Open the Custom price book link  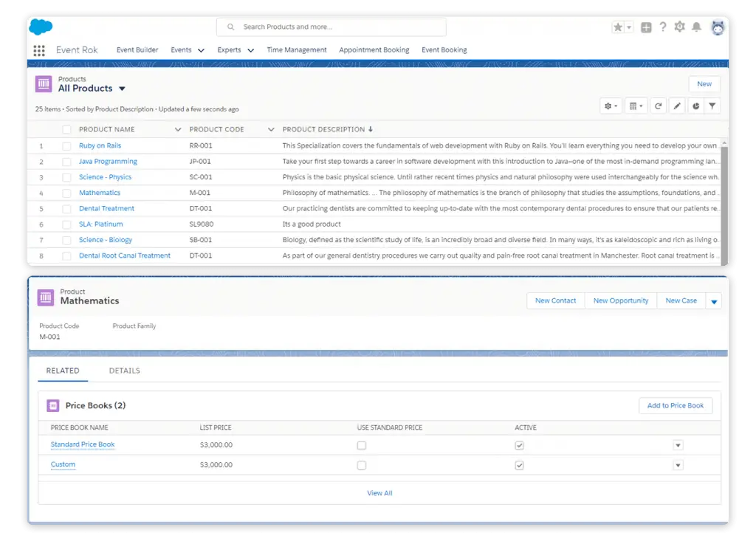tap(63, 464)
